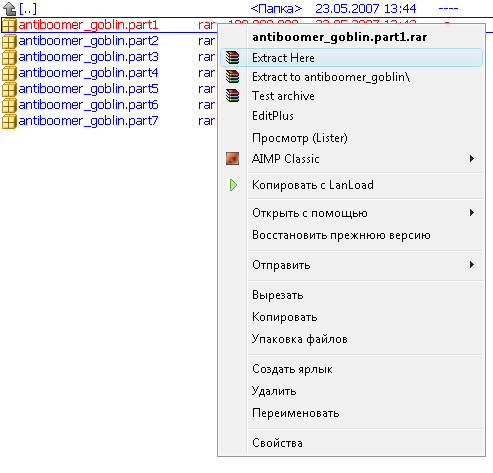Image resolution: width=493 pixels, height=473 pixels.
Task: Click the green LanLoad play icon
Action: coord(233,185)
